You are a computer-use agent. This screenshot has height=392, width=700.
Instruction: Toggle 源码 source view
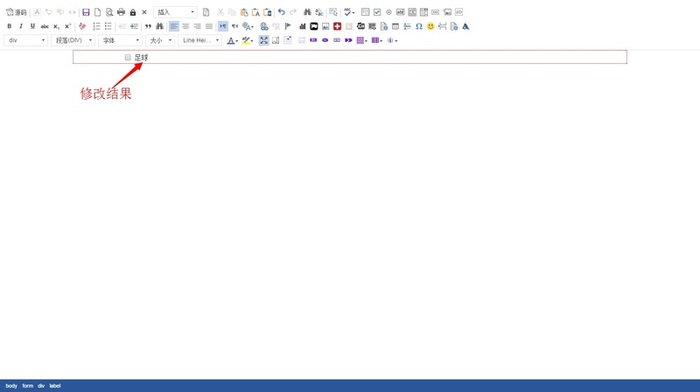[17, 12]
